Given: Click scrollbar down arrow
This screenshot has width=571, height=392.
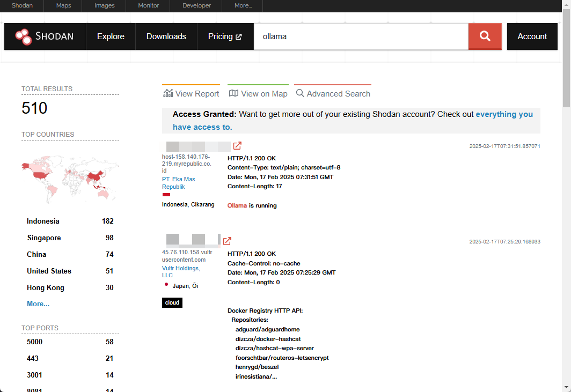Looking at the screenshot, I should [x=566, y=387].
